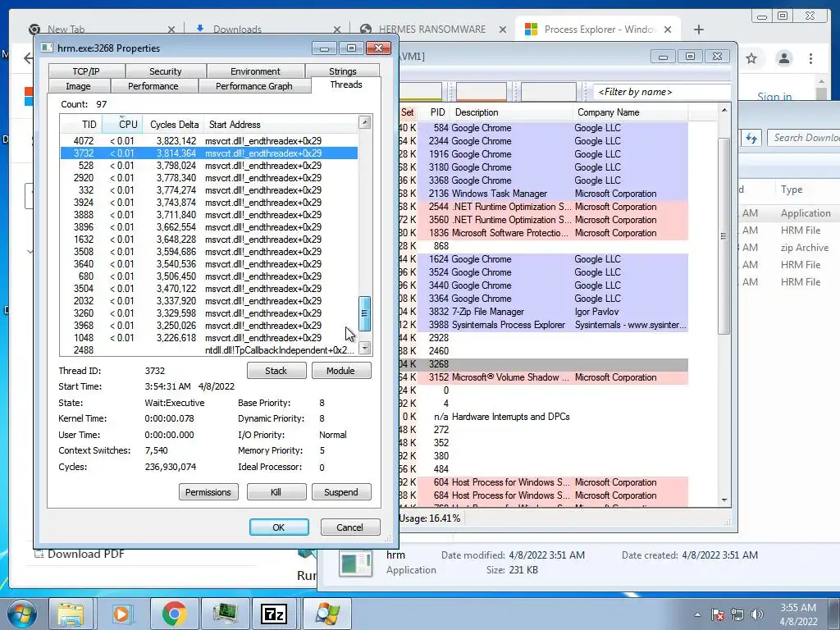The image size is (840, 630).
Task: Sort threads by TID column
Action: 81,125
